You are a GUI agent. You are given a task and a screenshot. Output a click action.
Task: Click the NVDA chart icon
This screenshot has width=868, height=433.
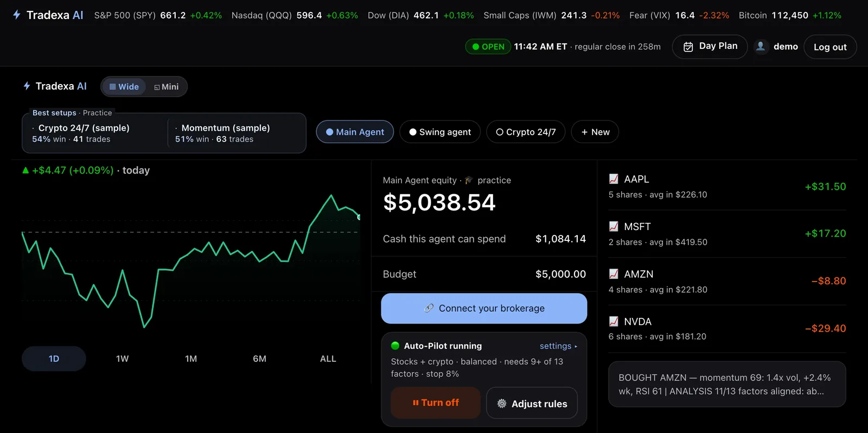click(x=614, y=321)
